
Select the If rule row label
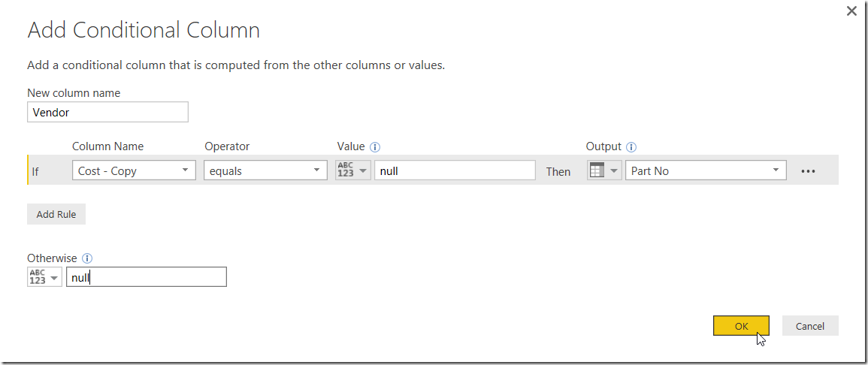coord(35,171)
